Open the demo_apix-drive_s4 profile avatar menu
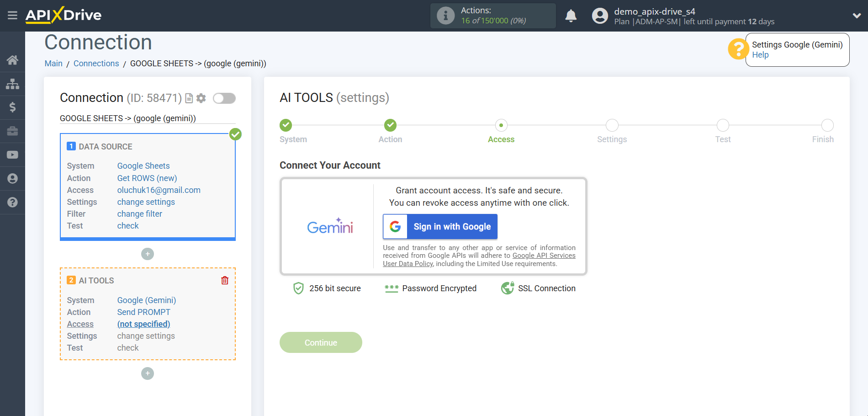The height and width of the screenshot is (416, 868). click(600, 16)
